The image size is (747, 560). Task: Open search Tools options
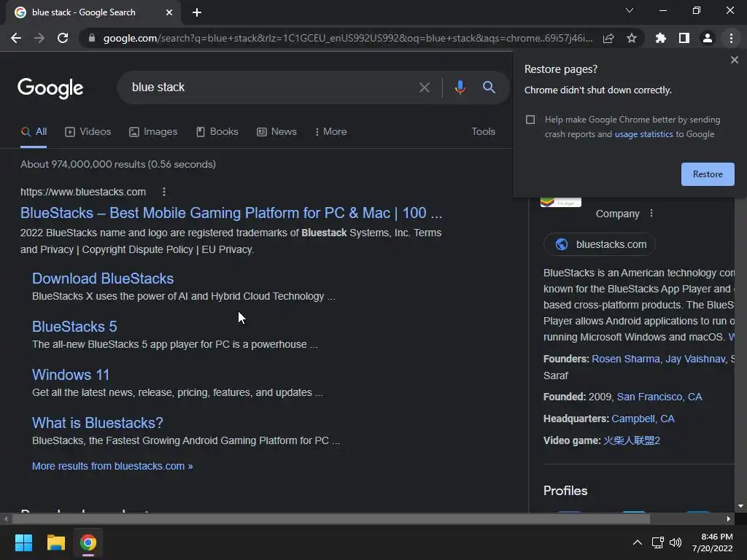click(x=483, y=131)
